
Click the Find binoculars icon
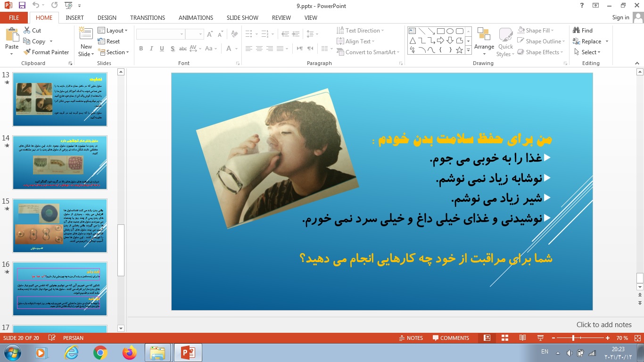tap(576, 30)
